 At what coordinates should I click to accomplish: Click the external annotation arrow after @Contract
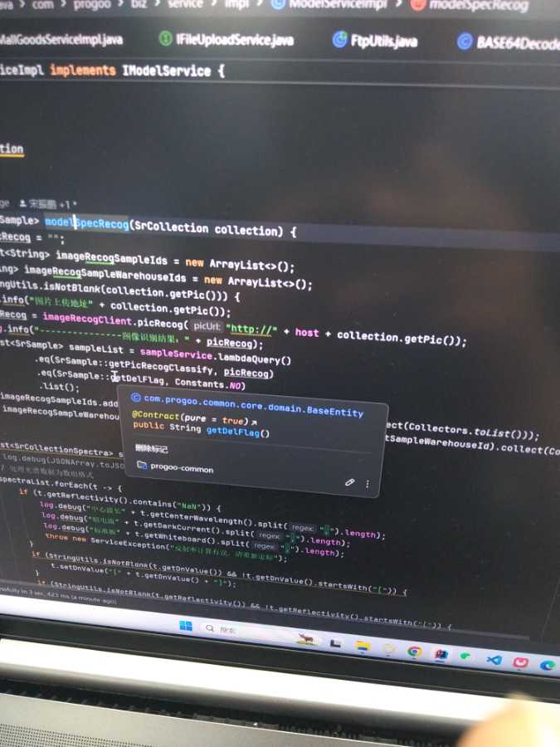[256, 422]
